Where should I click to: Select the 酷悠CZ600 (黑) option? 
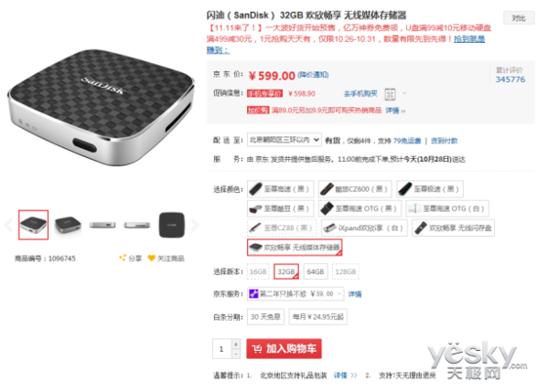coord(355,189)
